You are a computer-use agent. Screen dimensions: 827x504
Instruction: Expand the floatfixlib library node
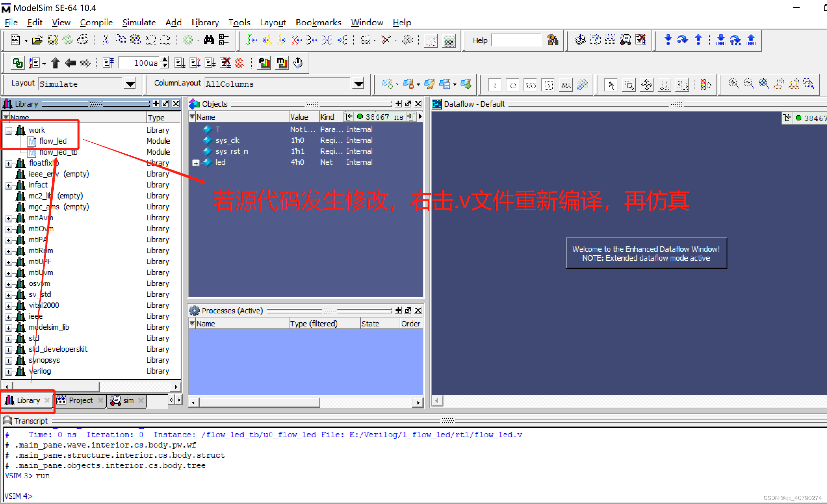[x=9, y=164]
